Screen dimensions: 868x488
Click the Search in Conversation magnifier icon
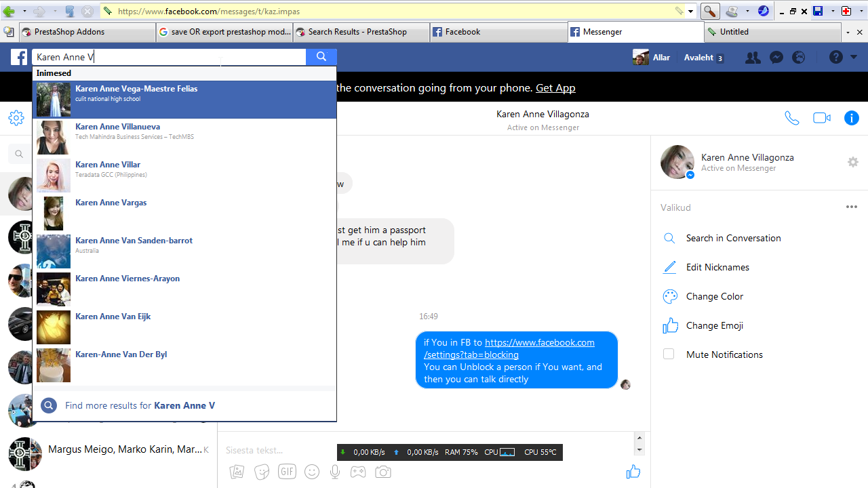point(669,239)
